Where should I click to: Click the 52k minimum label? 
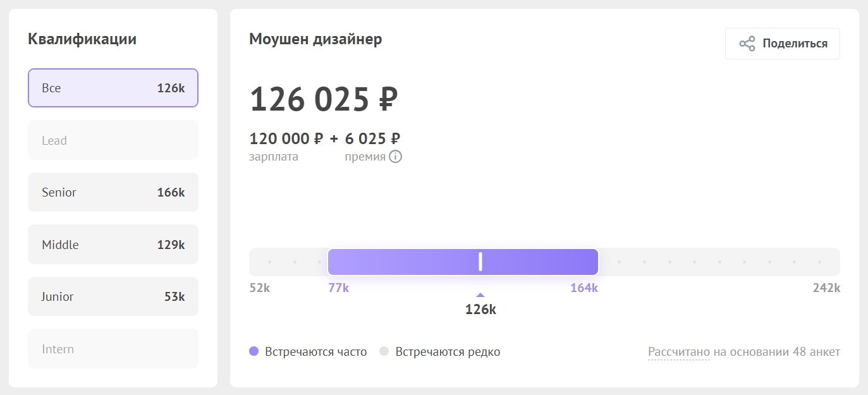click(x=259, y=288)
